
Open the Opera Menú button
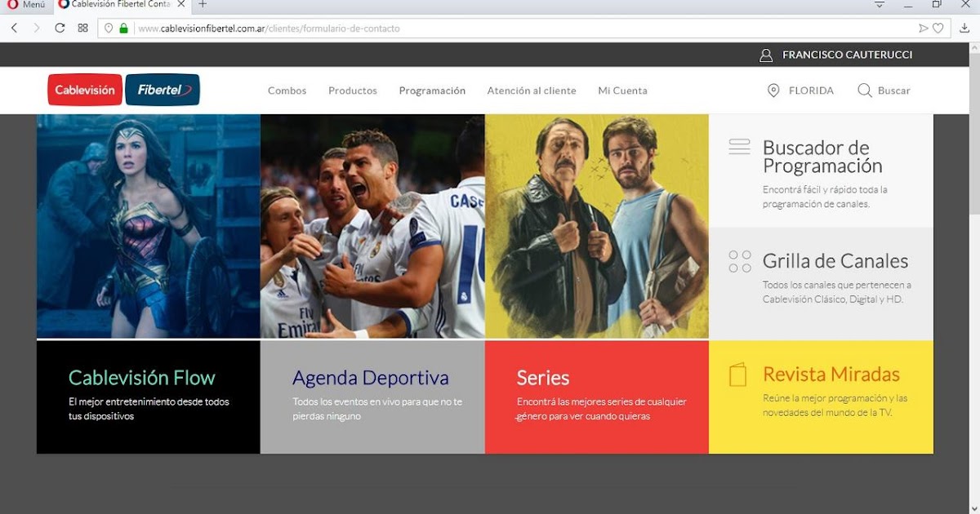coord(26,5)
